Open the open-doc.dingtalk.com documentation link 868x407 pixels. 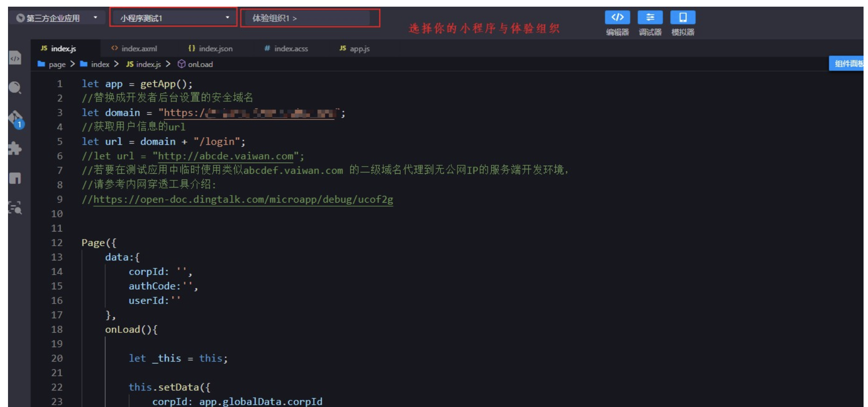(x=243, y=200)
